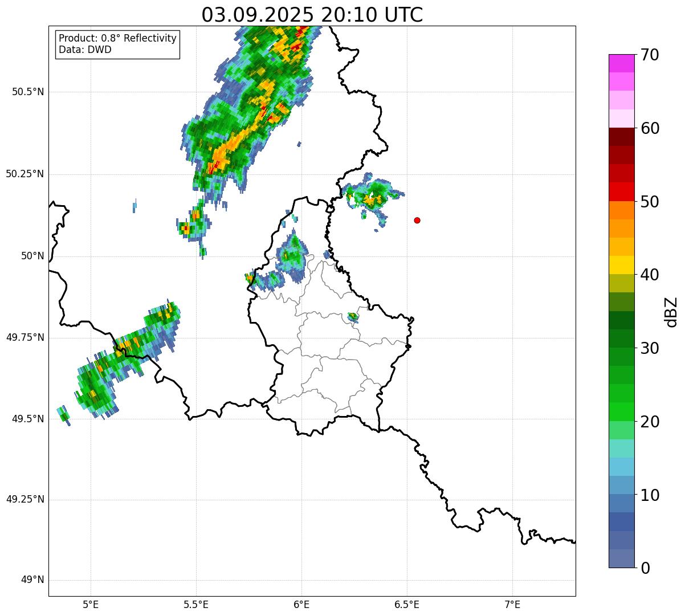Click the radar cell east of Luxembourg's northern tip

coord(372,197)
